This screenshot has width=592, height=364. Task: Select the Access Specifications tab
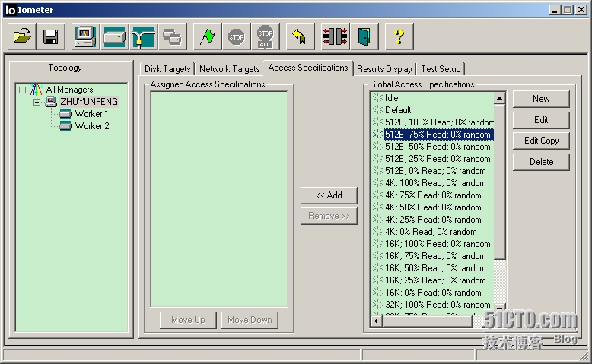pyautogui.click(x=308, y=68)
